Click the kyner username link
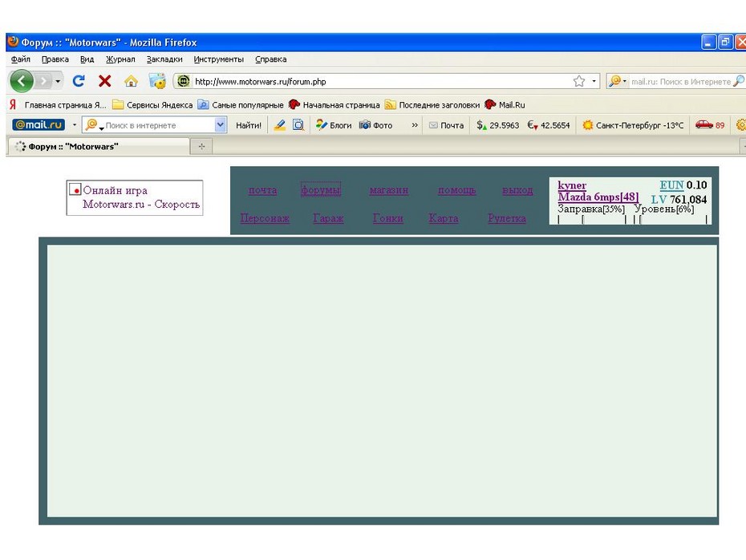746x560 pixels. [572, 185]
